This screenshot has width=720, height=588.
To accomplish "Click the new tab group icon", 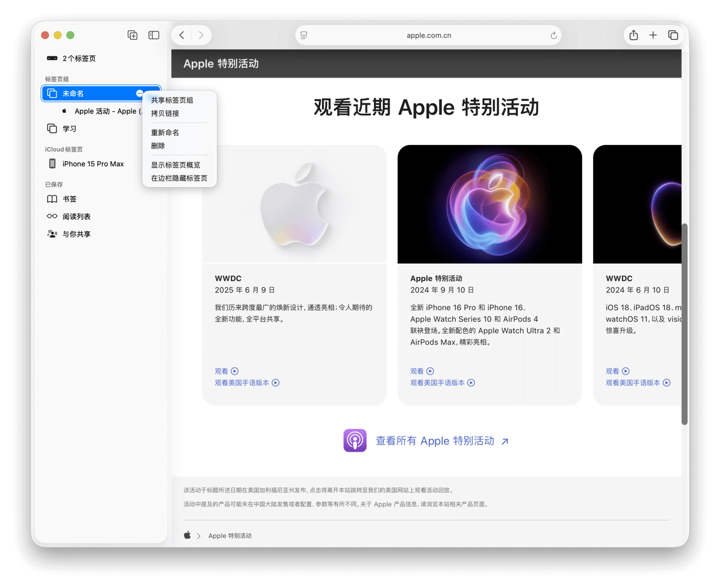I will click(x=132, y=35).
